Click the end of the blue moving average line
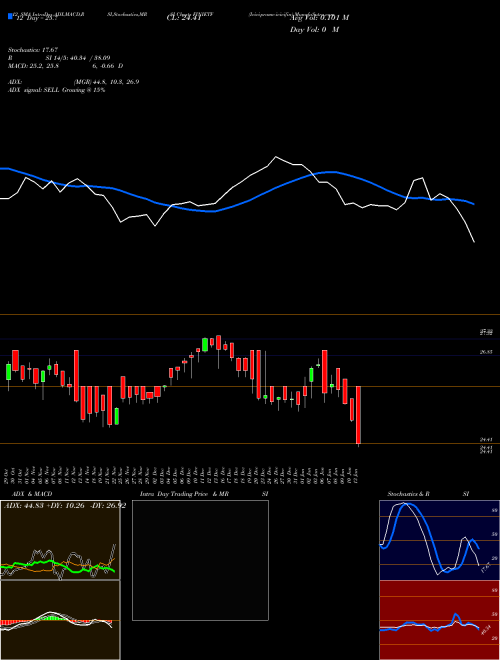 [x=474, y=204]
